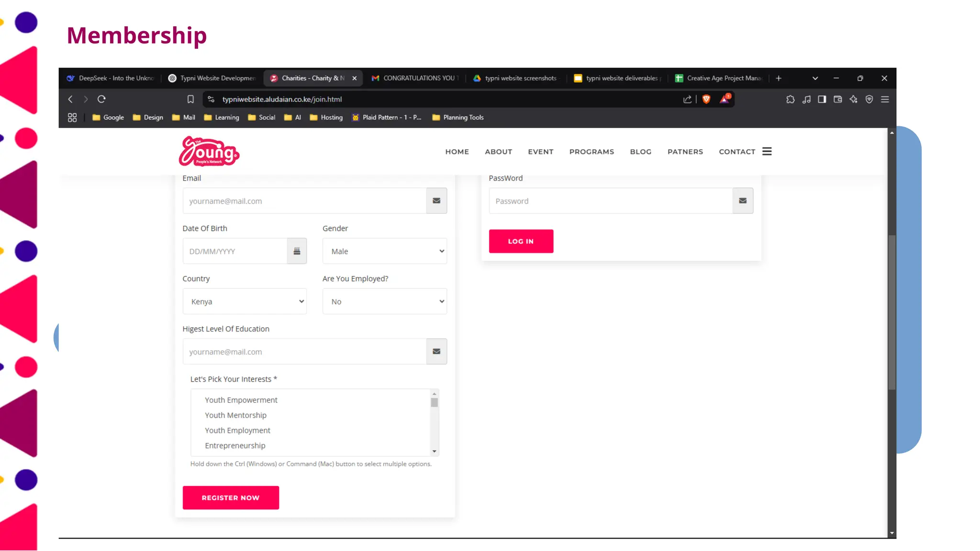
Task: Click the interests list scrollbar down arrow
Action: [434, 451]
